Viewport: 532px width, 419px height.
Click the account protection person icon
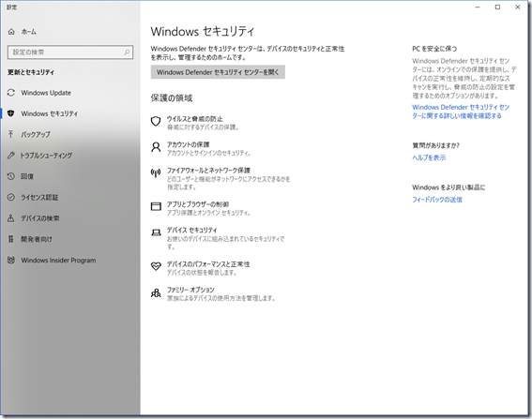tap(156, 147)
